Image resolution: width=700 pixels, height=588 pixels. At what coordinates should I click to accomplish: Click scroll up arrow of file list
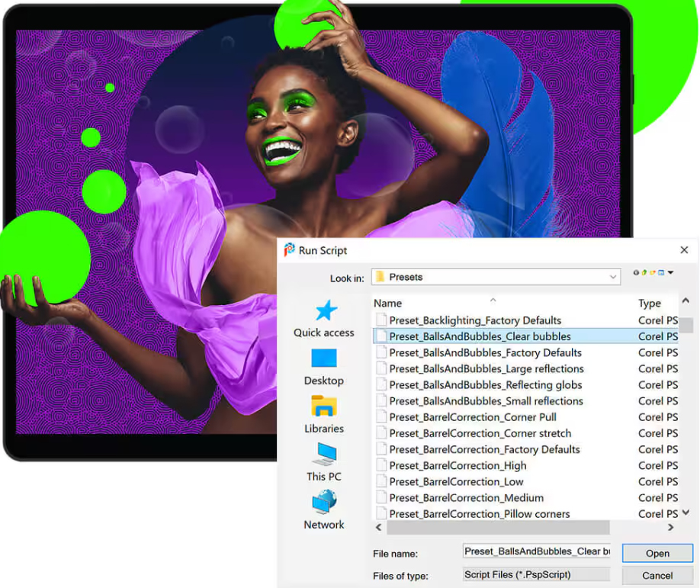point(686,301)
